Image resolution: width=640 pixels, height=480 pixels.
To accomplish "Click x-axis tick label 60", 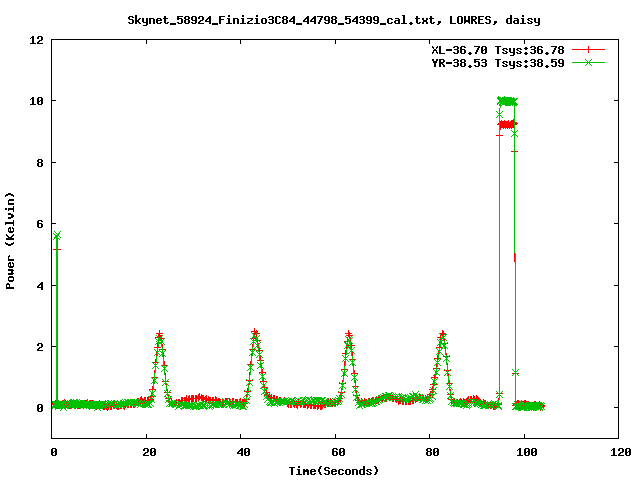I will click(x=338, y=452).
